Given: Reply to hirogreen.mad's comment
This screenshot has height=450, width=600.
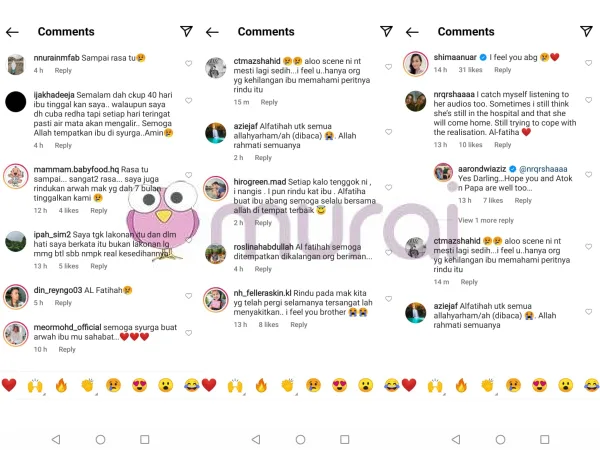Looking at the screenshot, I should click(x=263, y=223).
